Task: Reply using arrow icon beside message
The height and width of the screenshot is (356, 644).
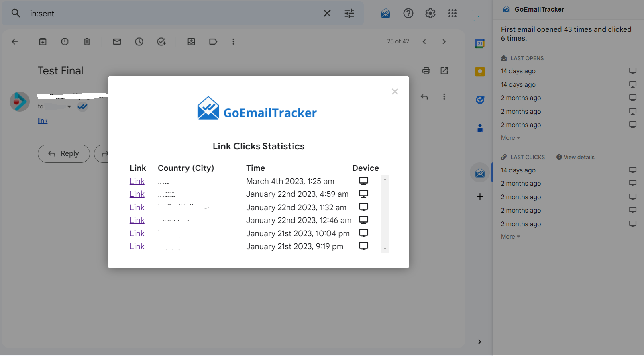Action: [424, 97]
